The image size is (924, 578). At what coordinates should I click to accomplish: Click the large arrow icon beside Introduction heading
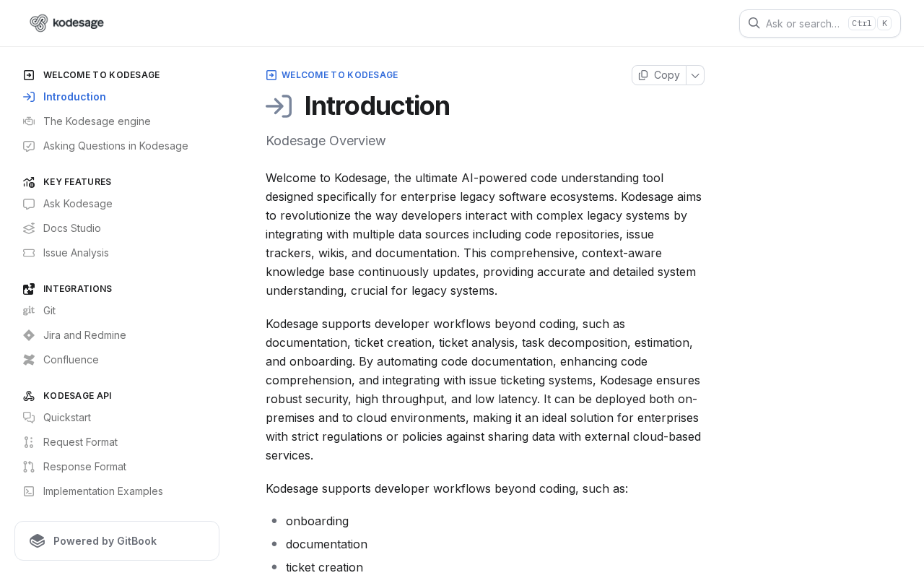[279, 106]
